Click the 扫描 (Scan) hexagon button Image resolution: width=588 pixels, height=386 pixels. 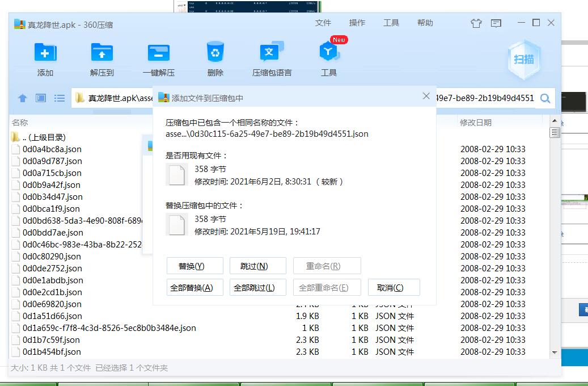click(x=524, y=60)
